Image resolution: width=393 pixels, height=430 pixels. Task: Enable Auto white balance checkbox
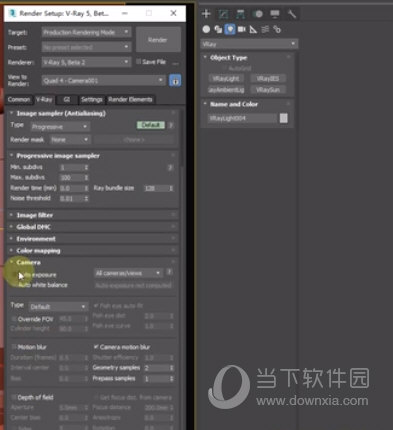tap(14, 285)
